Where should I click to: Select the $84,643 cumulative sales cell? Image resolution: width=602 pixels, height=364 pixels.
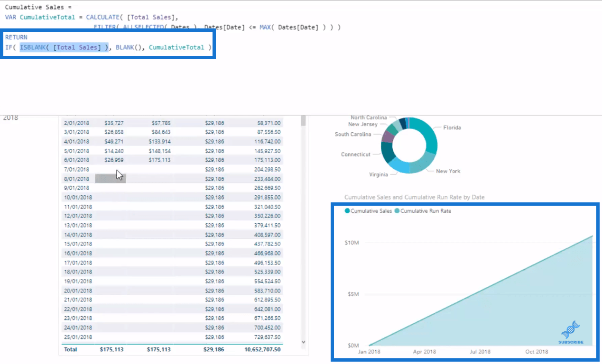161,132
